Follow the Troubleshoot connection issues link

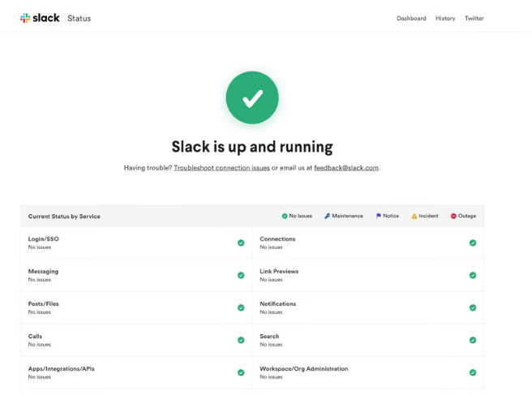[221, 168]
